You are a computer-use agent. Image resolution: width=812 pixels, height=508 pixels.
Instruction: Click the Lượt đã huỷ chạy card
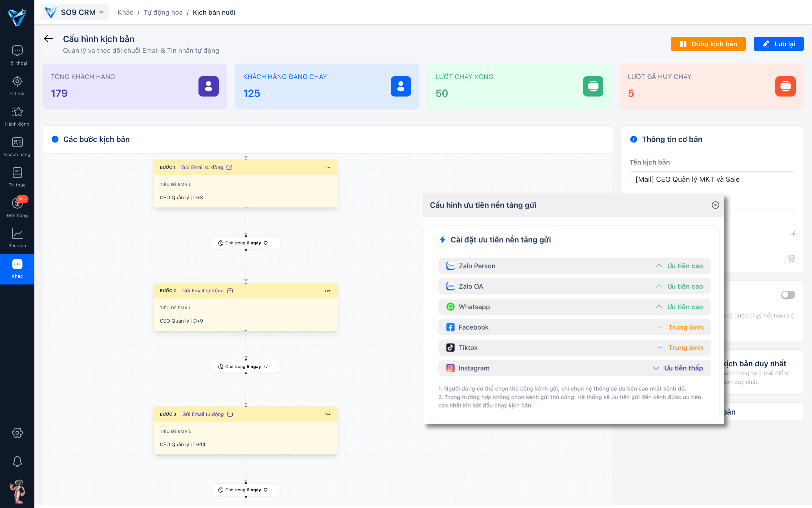pyautogui.click(x=711, y=86)
